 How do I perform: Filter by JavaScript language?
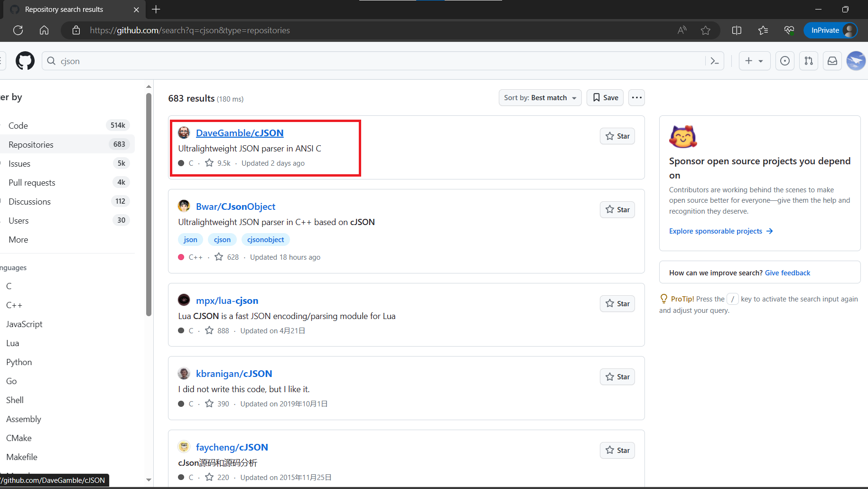coord(24,324)
